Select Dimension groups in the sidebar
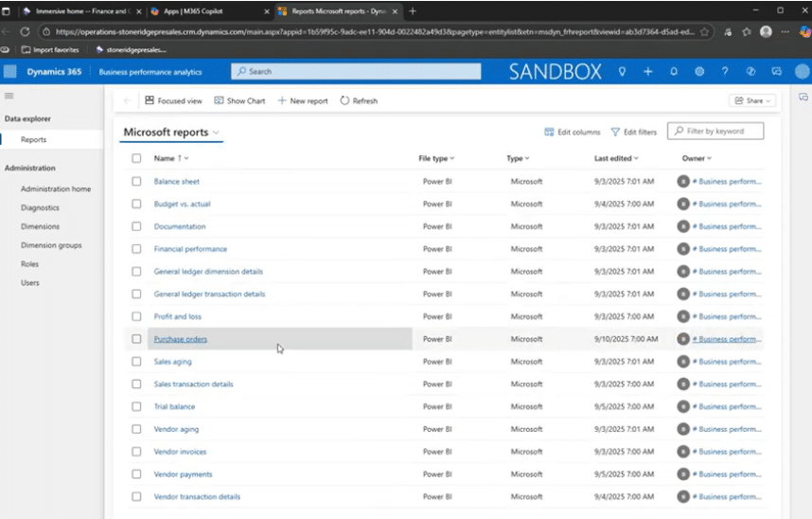The width and height of the screenshot is (812, 519). (51, 245)
